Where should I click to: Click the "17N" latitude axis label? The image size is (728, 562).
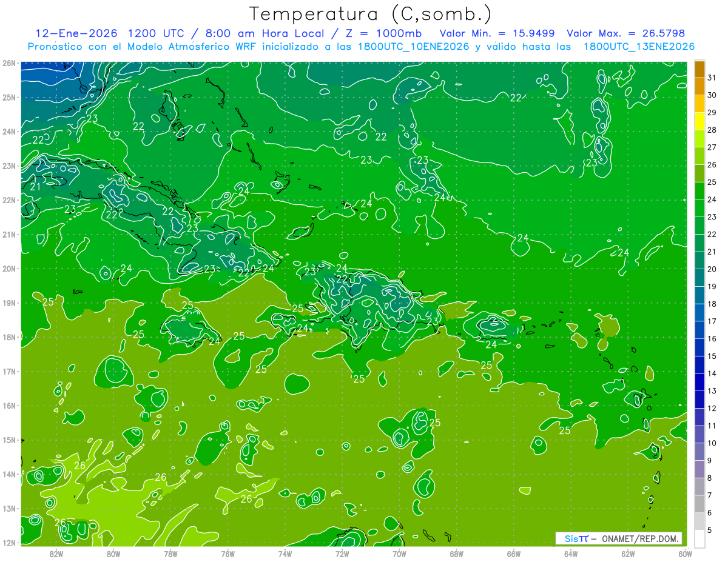(9, 372)
